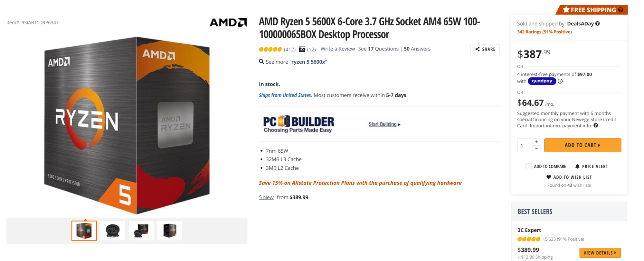The image size is (644, 261).
Task: Open the 17 Questions link
Action: tap(378, 49)
